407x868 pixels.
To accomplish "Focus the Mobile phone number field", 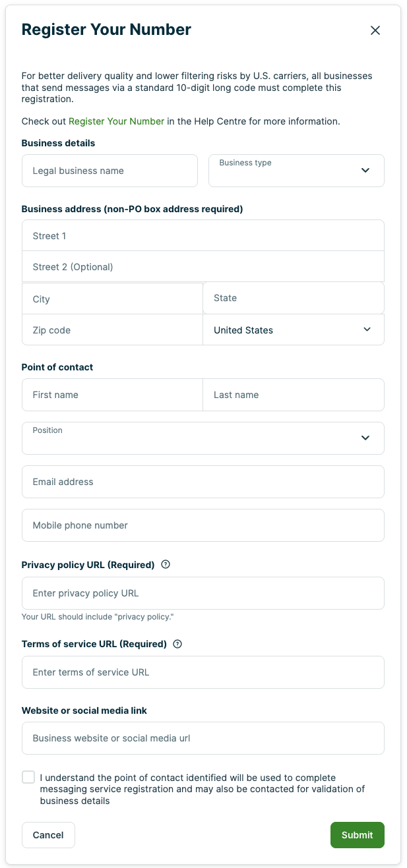I will tap(203, 525).
